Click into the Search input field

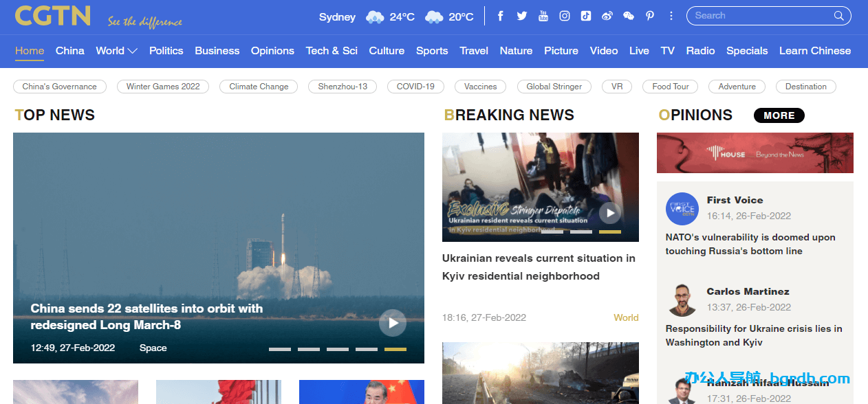pos(760,16)
